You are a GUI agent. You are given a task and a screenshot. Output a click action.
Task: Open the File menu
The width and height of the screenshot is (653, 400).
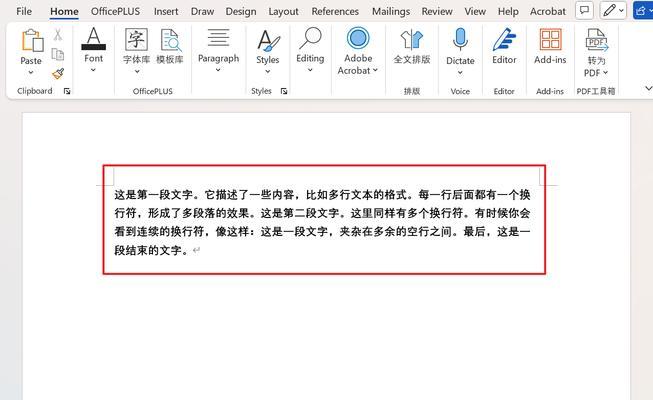tap(24, 12)
